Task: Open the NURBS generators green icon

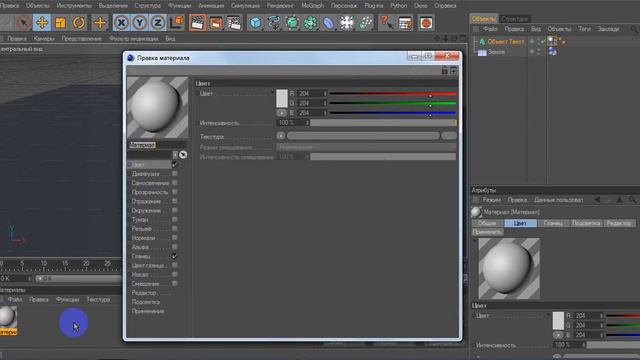Action: point(292,23)
